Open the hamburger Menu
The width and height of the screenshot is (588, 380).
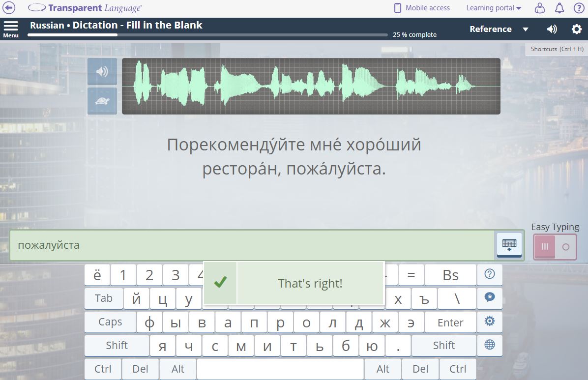pos(10,29)
